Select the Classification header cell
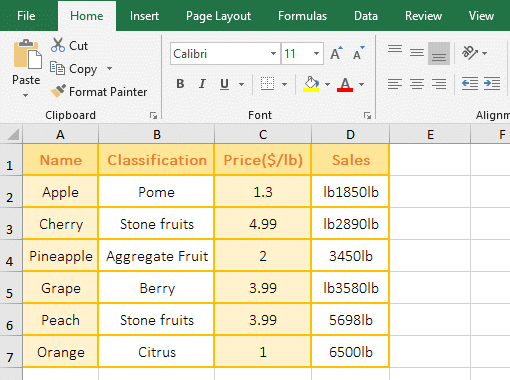The image size is (510, 380). [x=156, y=160]
